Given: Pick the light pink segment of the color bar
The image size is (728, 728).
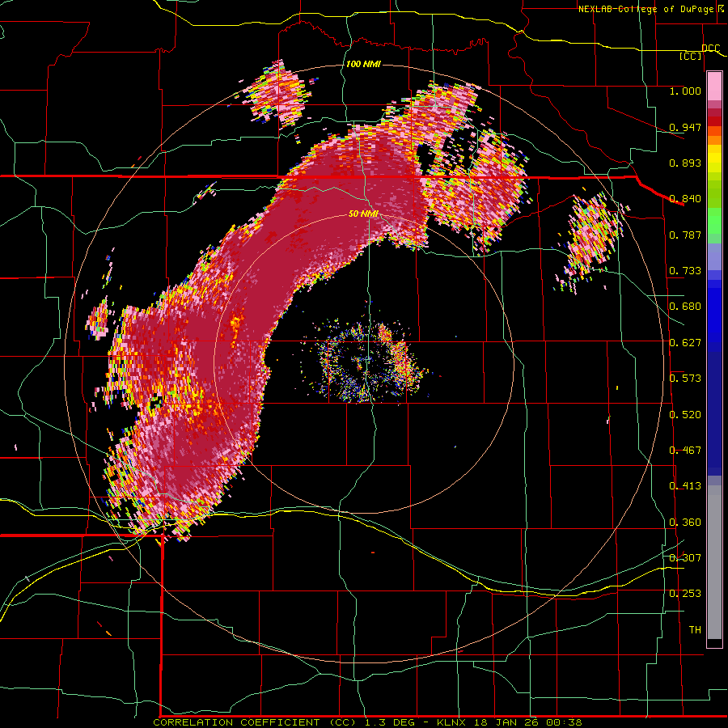Looking at the screenshot, I should 714,86.
